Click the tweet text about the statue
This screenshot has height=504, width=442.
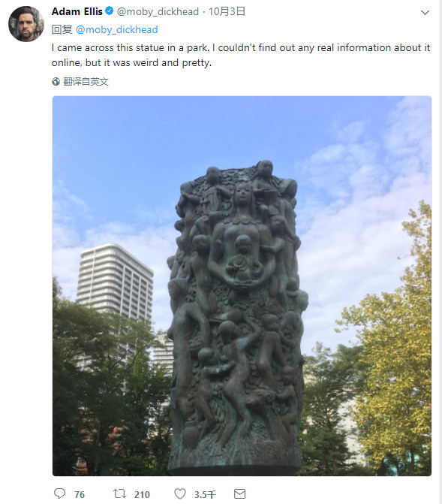241,55
